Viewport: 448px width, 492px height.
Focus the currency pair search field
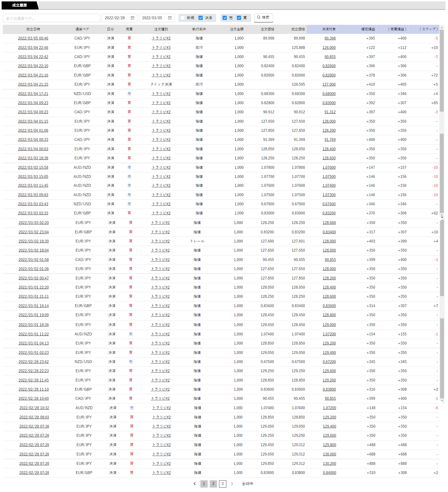tap(51, 18)
